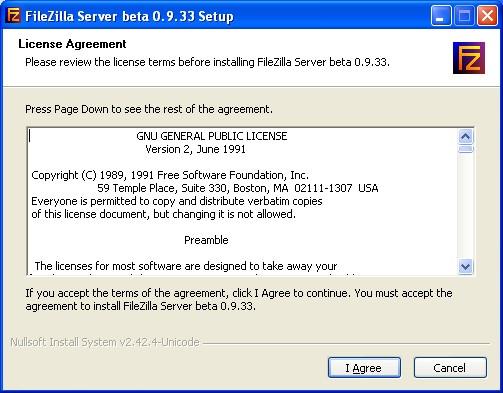Click the 'Press Page Down' instruction text

[149, 109]
